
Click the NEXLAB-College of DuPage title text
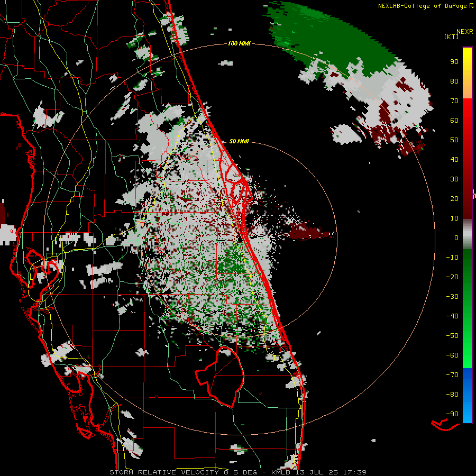pyautogui.click(x=423, y=6)
